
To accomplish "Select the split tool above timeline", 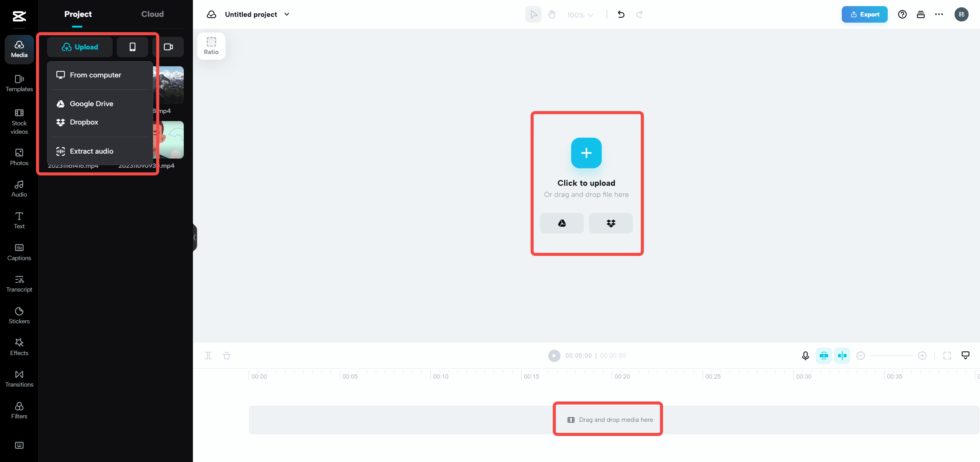I will pyautogui.click(x=209, y=356).
